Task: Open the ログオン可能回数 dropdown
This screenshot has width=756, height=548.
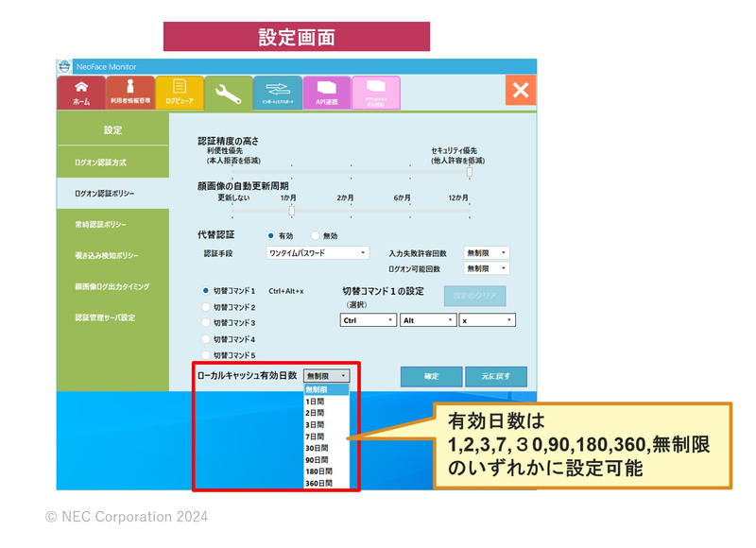Action: 487,268
